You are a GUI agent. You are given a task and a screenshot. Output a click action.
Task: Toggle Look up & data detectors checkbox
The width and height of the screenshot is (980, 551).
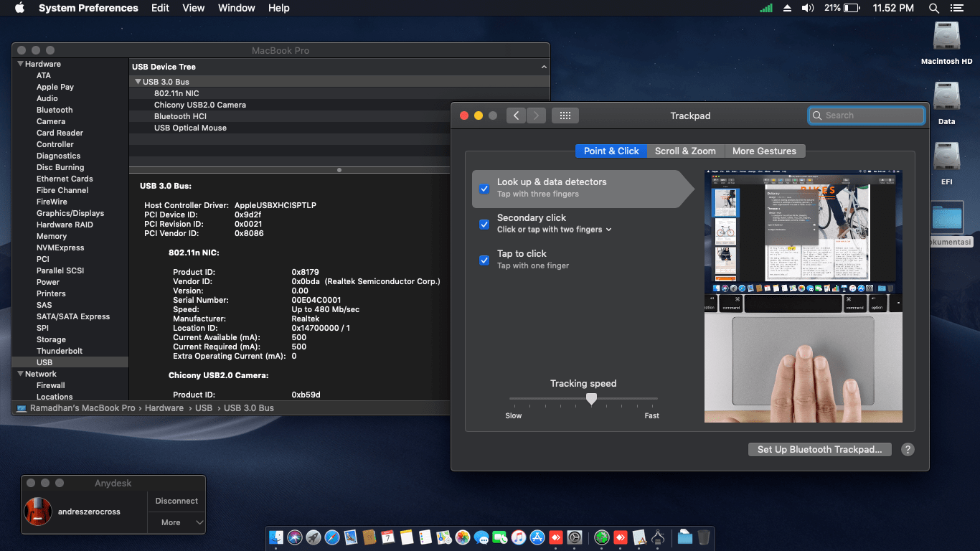coord(484,189)
